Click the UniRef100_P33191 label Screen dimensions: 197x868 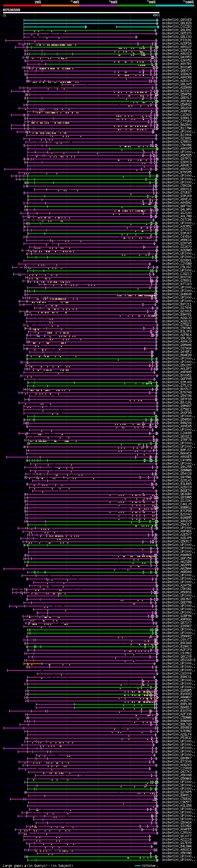click(177, 40)
